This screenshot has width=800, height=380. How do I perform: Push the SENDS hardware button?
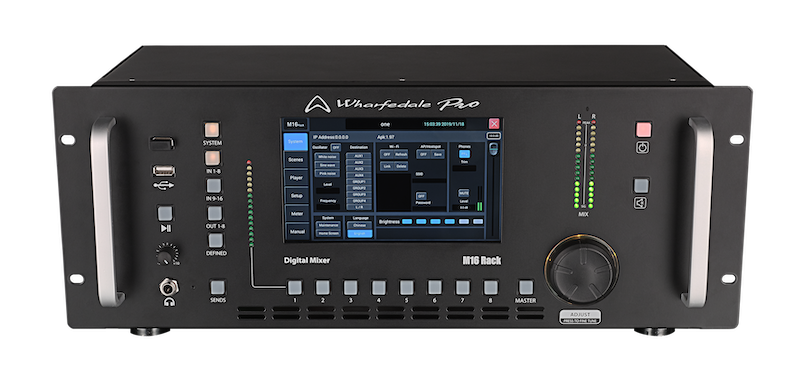click(x=218, y=287)
